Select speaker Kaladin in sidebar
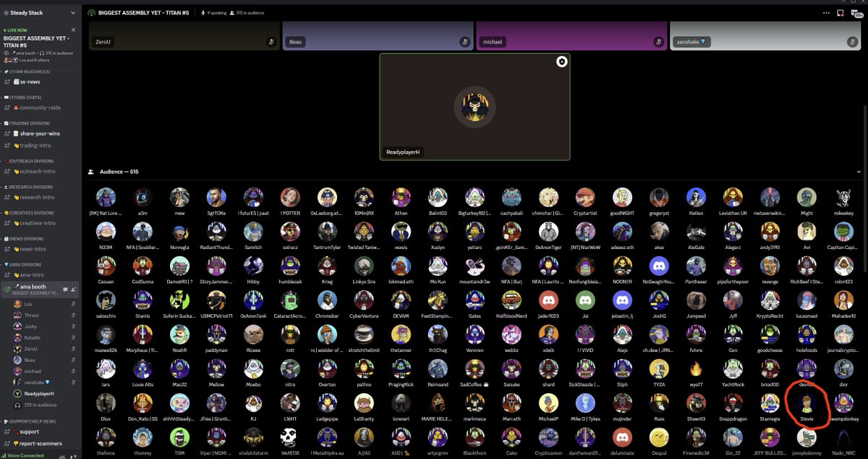This screenshot has width=868, height=459. pyautogui.click(x=45, y=337)
